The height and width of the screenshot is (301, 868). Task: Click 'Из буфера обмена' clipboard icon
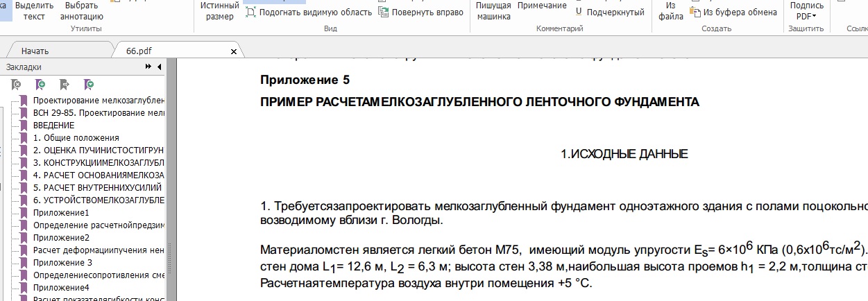pos(695,12)
